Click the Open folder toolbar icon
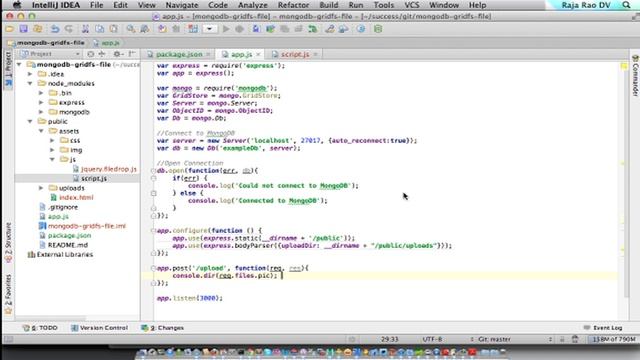Image resolution: width=640 pixels, height=360 pixels. [9, 29]
